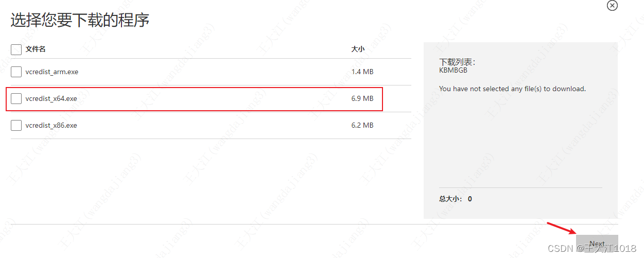The image size is (644, 258).
Task: Close the download selection dialog
Action: pyautogui.click(x=612, y=5)
